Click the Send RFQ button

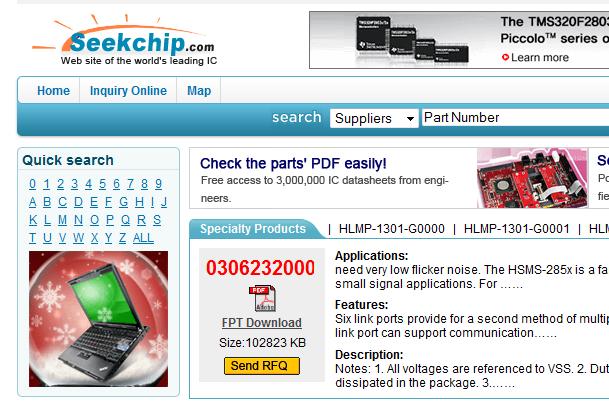pos(262,366)
